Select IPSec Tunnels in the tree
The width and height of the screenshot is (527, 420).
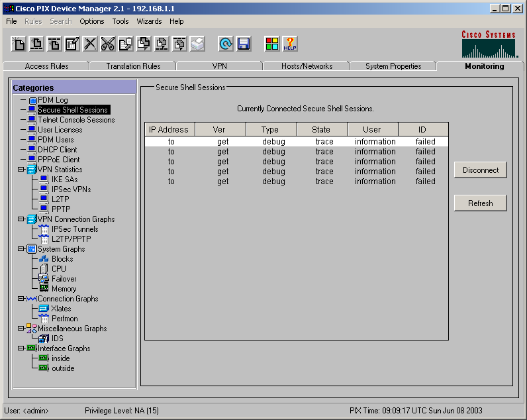(x=75, y=229)
